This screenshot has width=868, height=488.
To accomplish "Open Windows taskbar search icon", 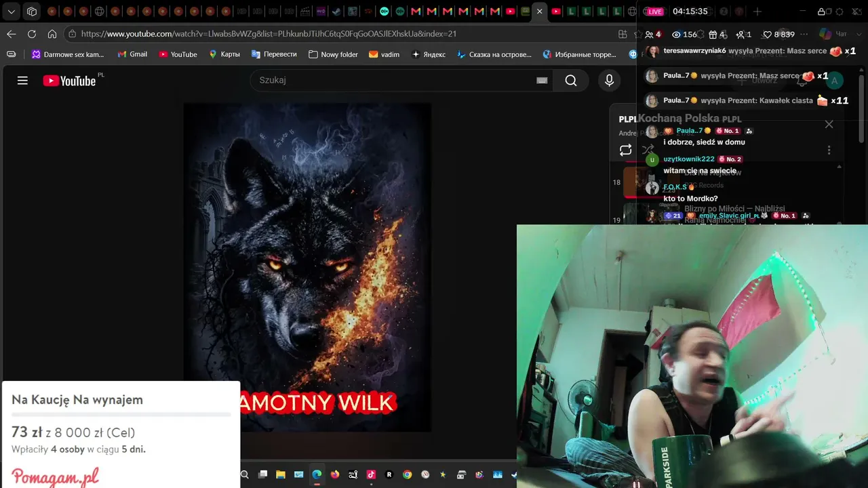I will (x=245, y=474).
